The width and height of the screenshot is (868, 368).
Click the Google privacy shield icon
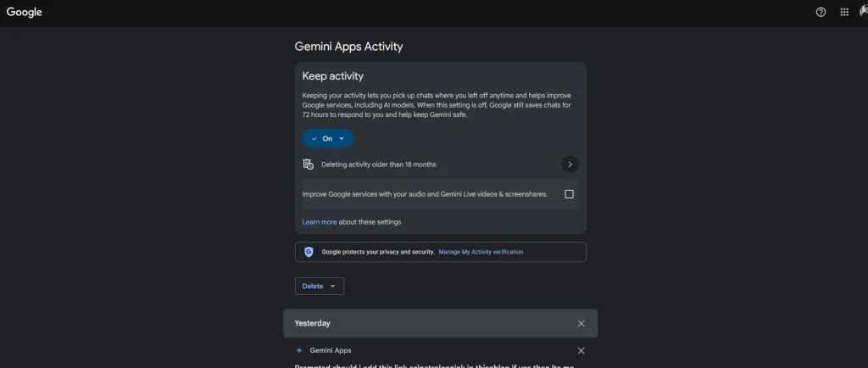coord(309,252)
